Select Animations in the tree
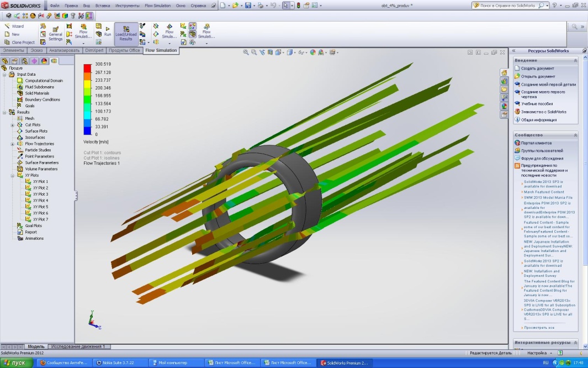The image size is (588, 368). pyautogui.click(x=34, y=239)
